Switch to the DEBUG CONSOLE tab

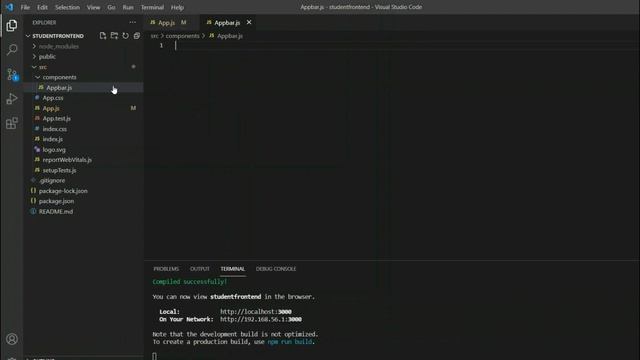(276, 269)
